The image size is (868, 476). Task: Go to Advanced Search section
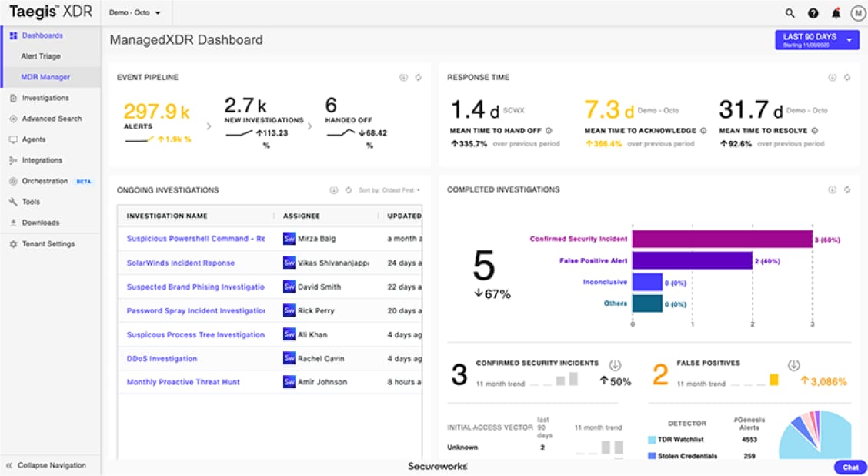pos(52,119)
